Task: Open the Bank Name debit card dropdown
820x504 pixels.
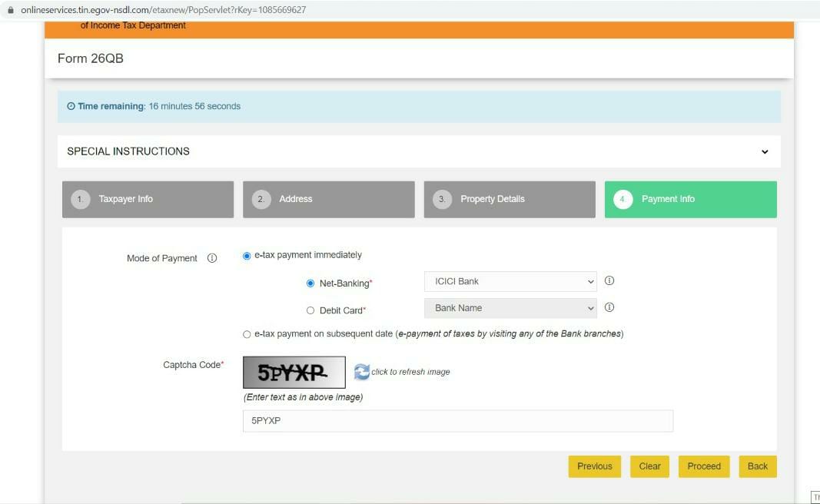Action: (x=510, y=308)
